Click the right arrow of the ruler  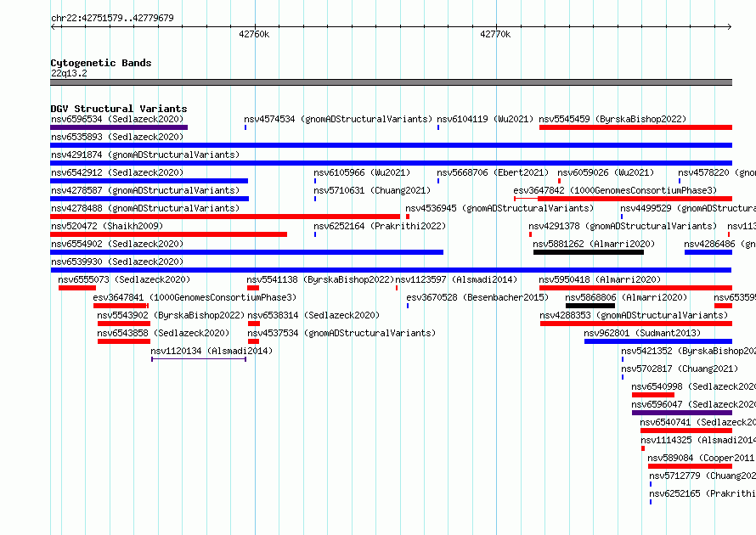(730, 26)
